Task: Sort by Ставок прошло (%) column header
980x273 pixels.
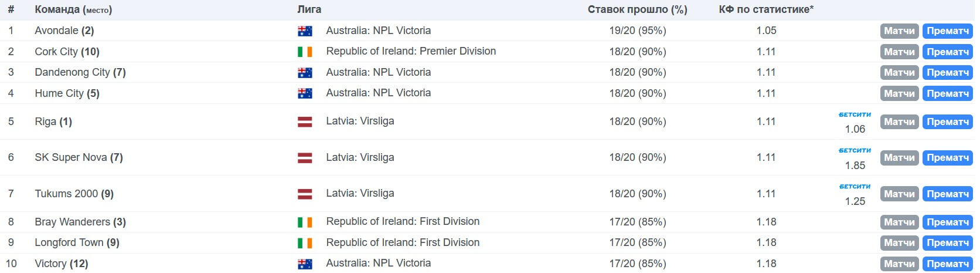Action: click(x=637, y=9)
